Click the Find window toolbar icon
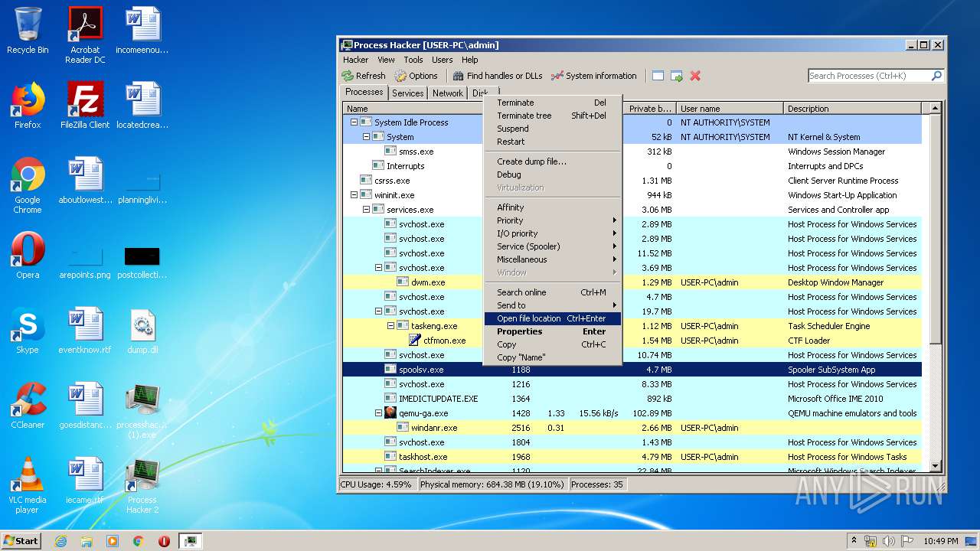Screen dimensions: 980x551 coord(658,76)
